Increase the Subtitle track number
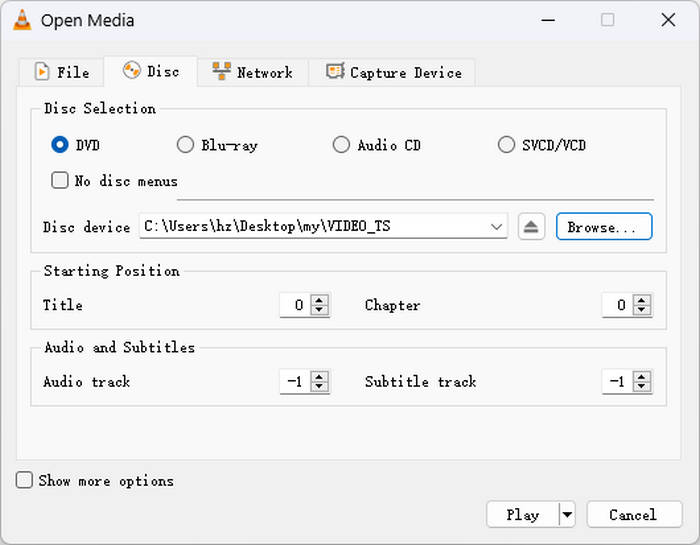 [642, 377]
